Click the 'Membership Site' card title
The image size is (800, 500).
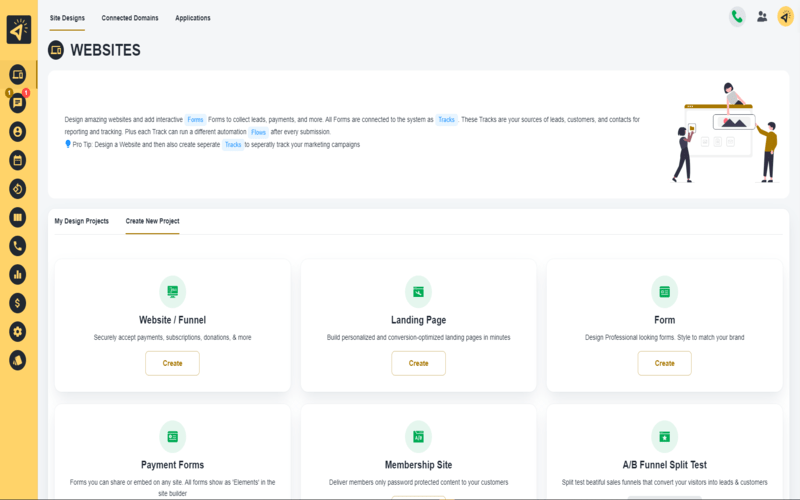pyautogui.click(x=418, y=465)
